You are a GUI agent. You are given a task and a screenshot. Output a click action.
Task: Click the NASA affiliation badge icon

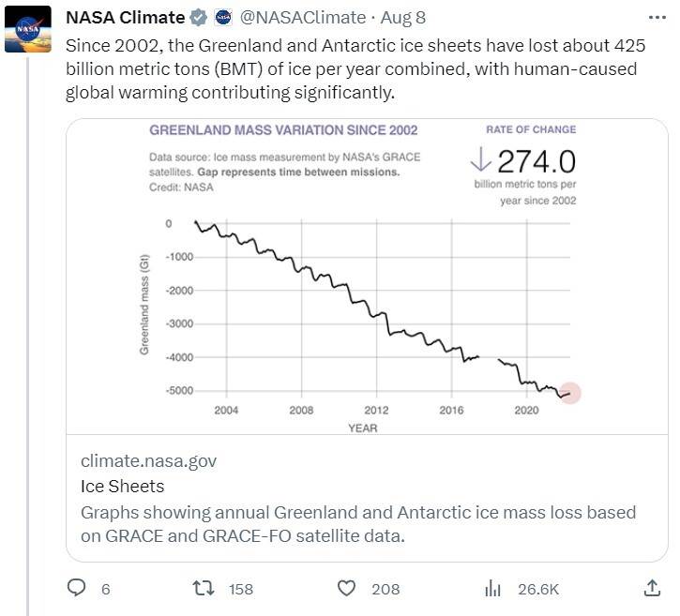[223, 18]
